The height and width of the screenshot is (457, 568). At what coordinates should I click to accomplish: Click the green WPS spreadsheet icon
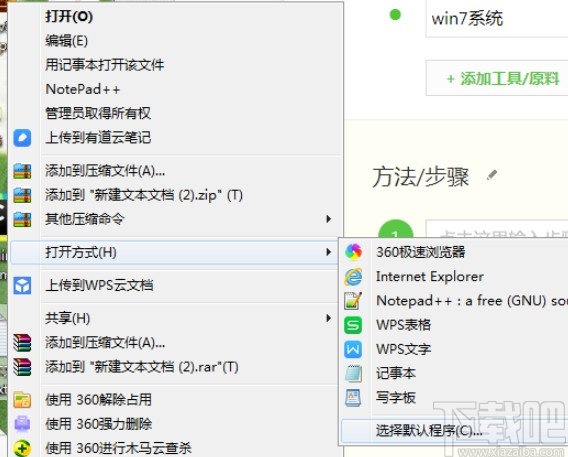tap(353, 325)
